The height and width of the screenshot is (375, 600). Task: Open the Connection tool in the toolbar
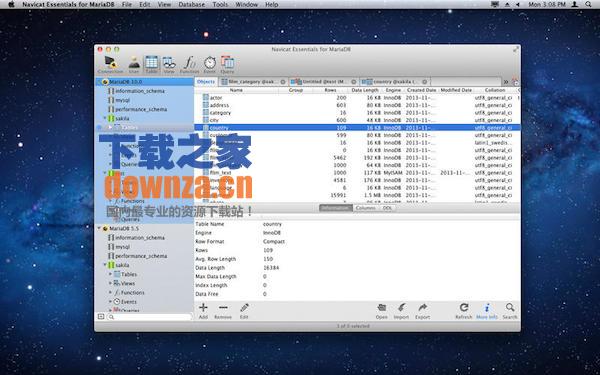point(110,65)
